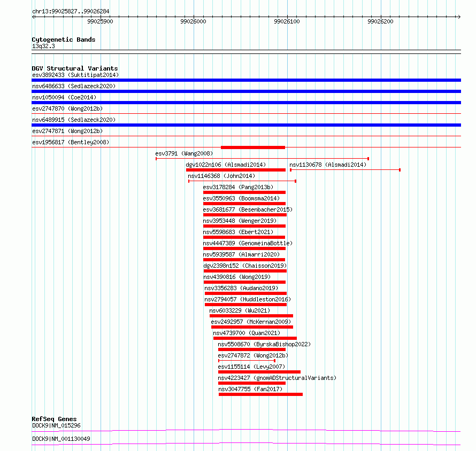476x451 pixels.
Task: Click the DGV Structural Variants track heading
Action: 75,68
